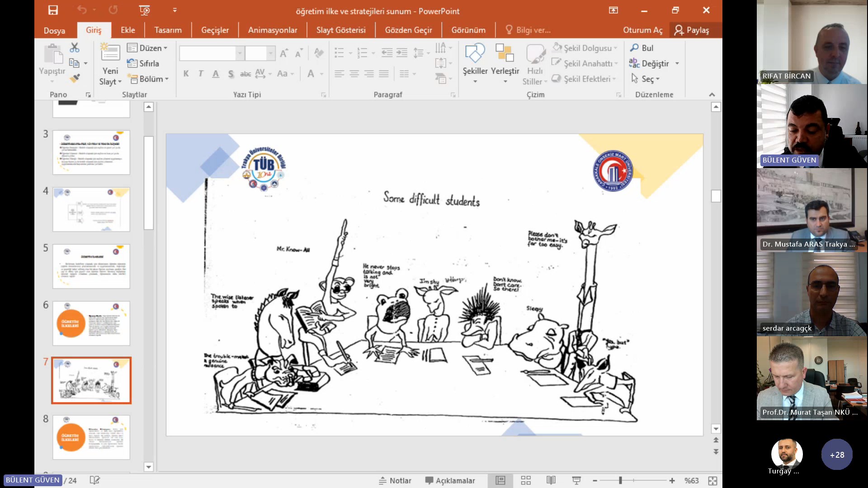Click the Copy icon in Pano group
Image resolution: width=868 pixels, height=488 pixels.
click(74, 63)
